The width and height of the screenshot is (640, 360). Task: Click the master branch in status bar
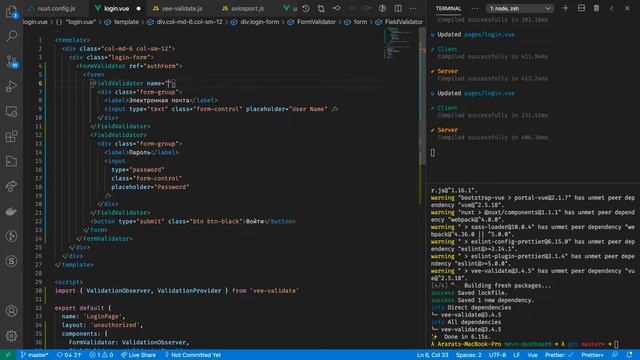tap(35, 355)
